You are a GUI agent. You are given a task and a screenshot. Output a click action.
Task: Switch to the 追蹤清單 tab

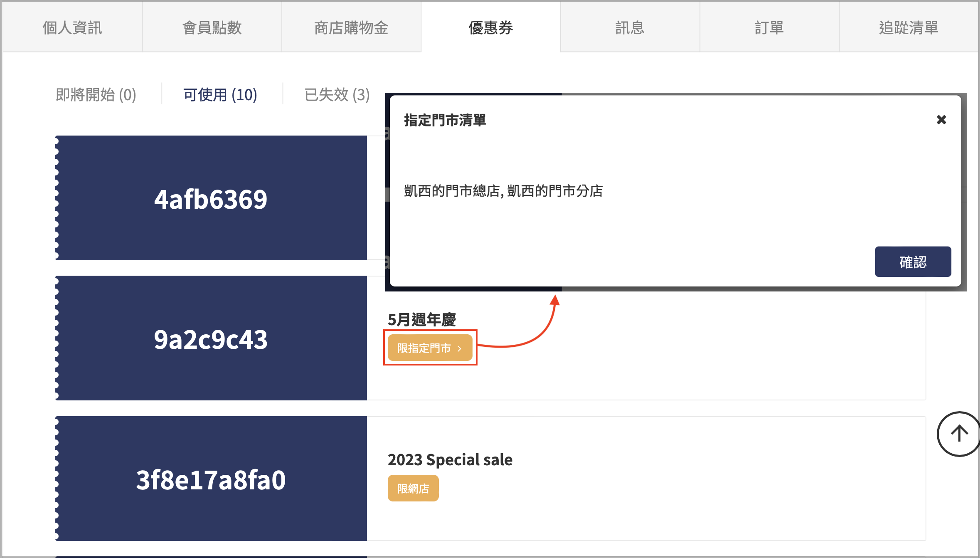pyautogui.click(x=909, y=27)
